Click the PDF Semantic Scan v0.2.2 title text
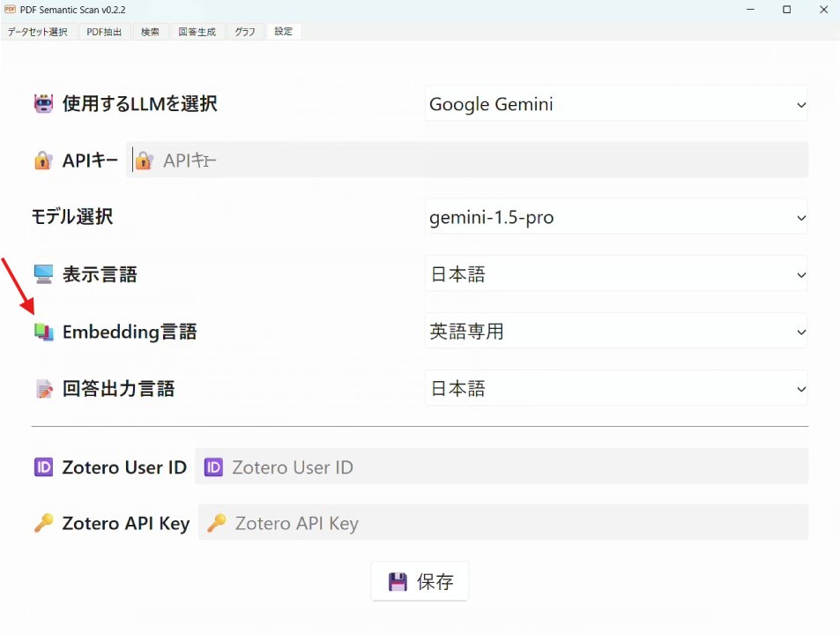The height and width of the screenshot is (635, 840). 73,10
